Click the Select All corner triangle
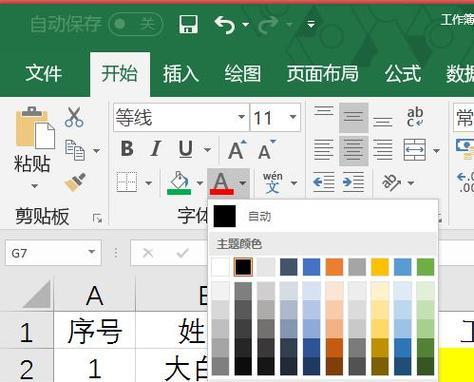Screen dimensions: 474x382 tap(36, 295)
